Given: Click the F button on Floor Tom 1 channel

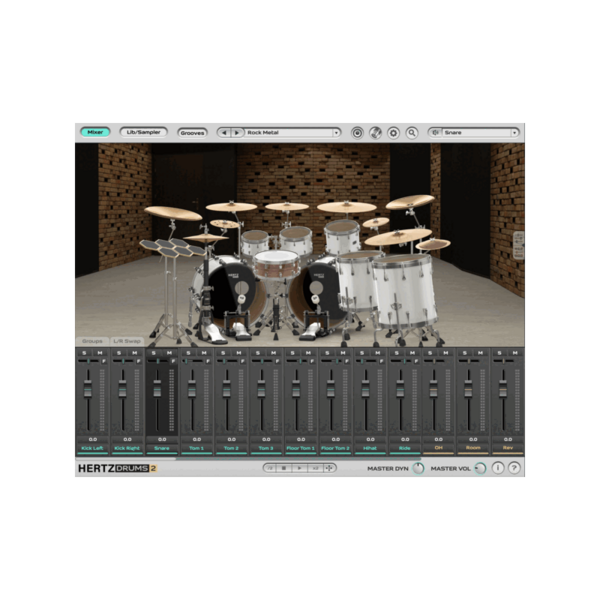Looking at the screenshot, I should click(312, 361).
